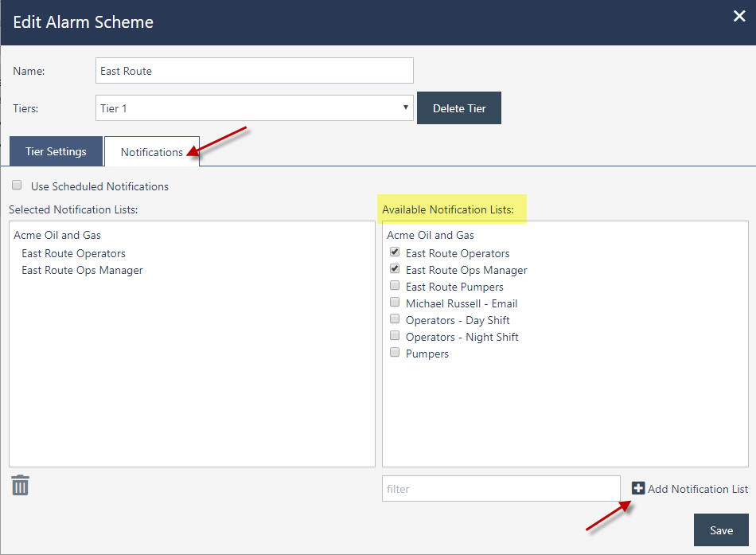Select Operators - Day Shift checkbox
Screen dimensions: 756x555
395,319
